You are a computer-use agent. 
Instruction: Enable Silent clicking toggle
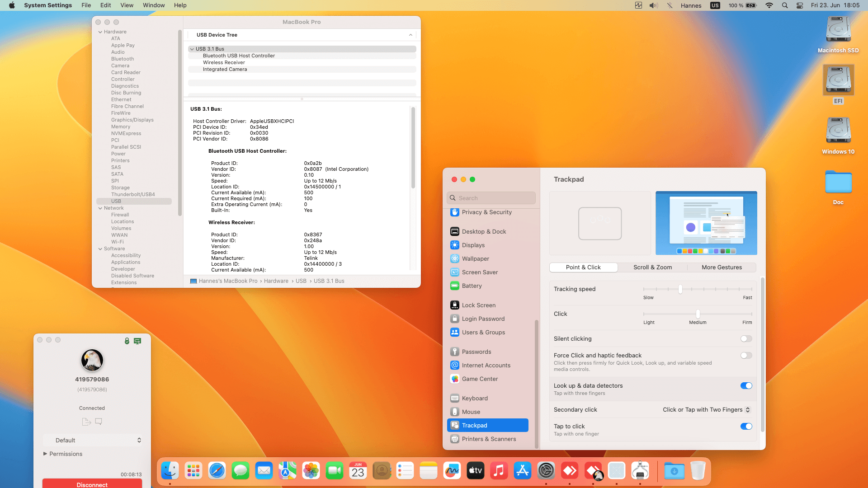click(746, 339)
